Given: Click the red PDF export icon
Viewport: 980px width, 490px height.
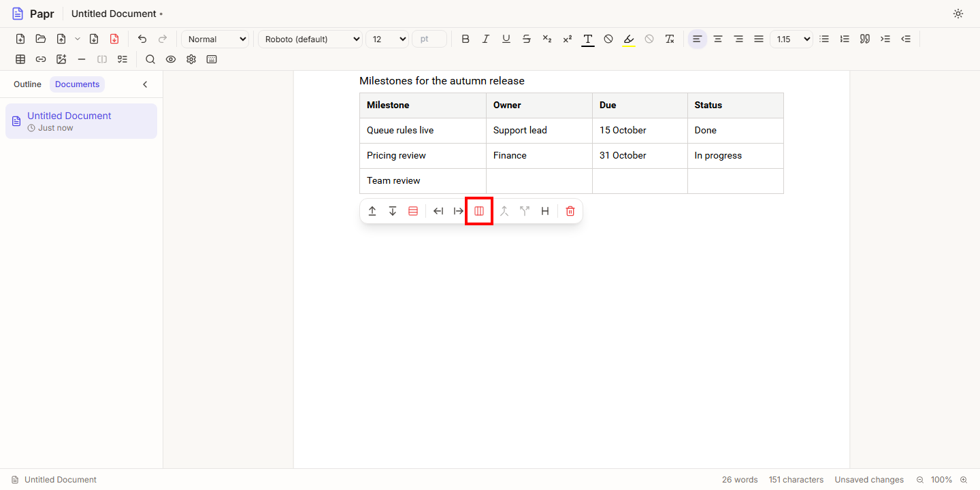Looking at the screenshot, I should (x=114, y=39).
